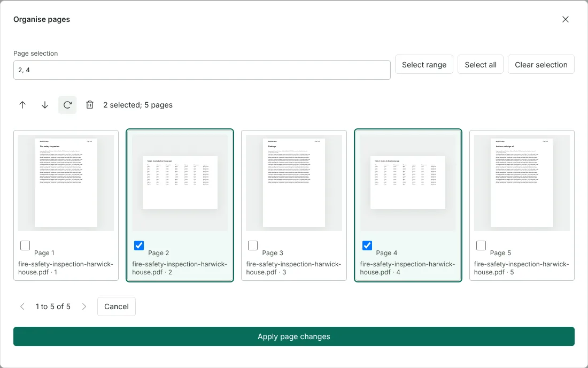Image resolution: width=588 pixels, height=368 pixels.
Task: Click the 'Page 5' label
Action: 501,253
